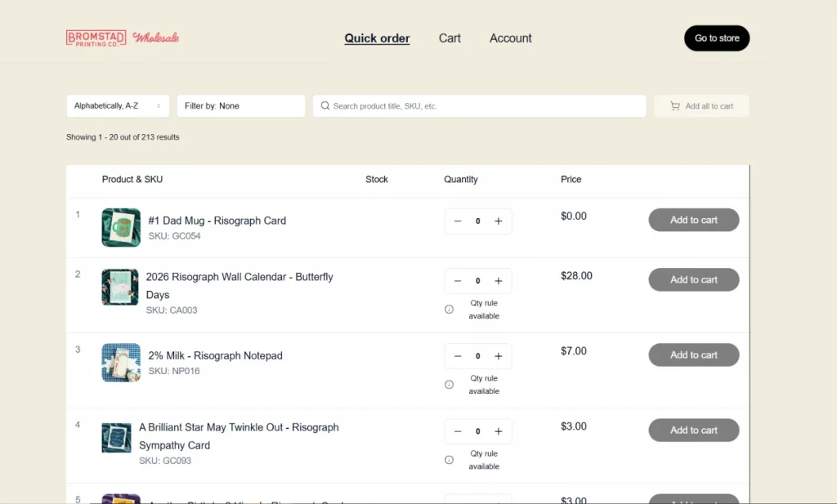837x504 pixels.
Task: Open the Filter by: None dropdown
Action: (240, 106)
